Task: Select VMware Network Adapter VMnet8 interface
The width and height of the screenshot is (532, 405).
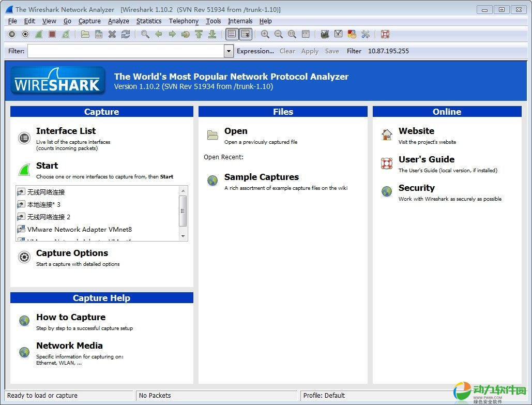Action: coord(79,230)
